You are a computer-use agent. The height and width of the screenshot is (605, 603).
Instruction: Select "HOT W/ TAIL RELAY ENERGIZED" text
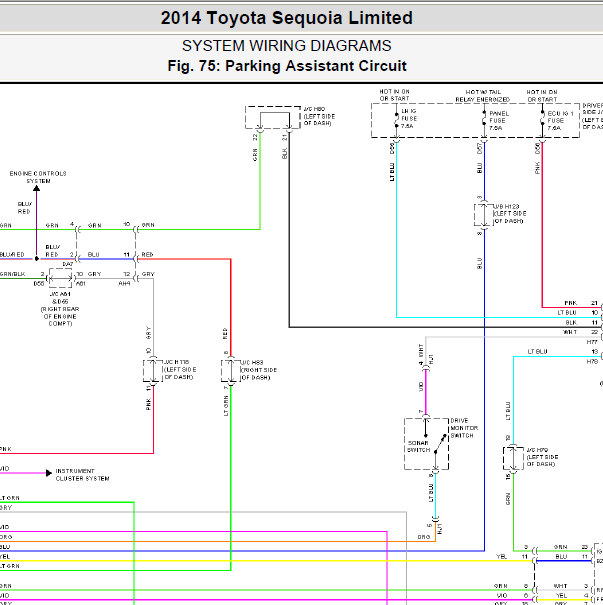pyautogui.click(x=483, y=96)
